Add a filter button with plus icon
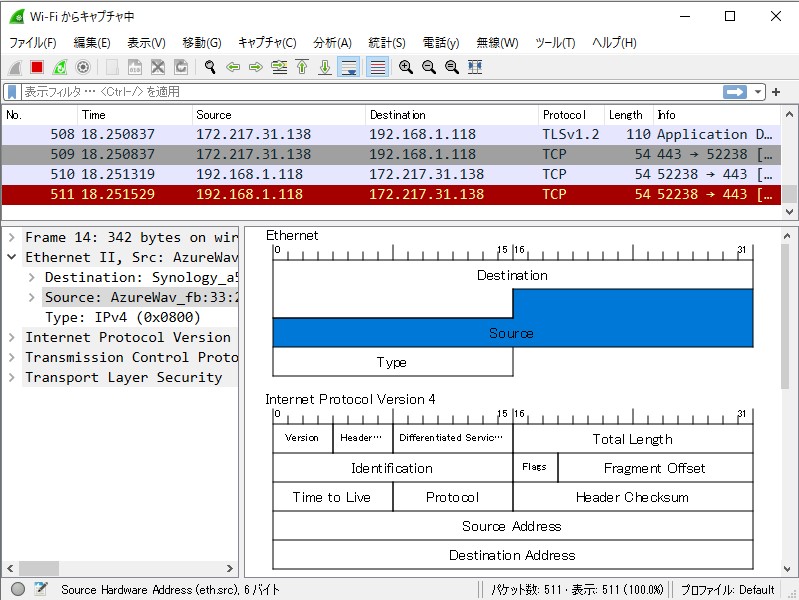799x600 pixels. [776, 92]
